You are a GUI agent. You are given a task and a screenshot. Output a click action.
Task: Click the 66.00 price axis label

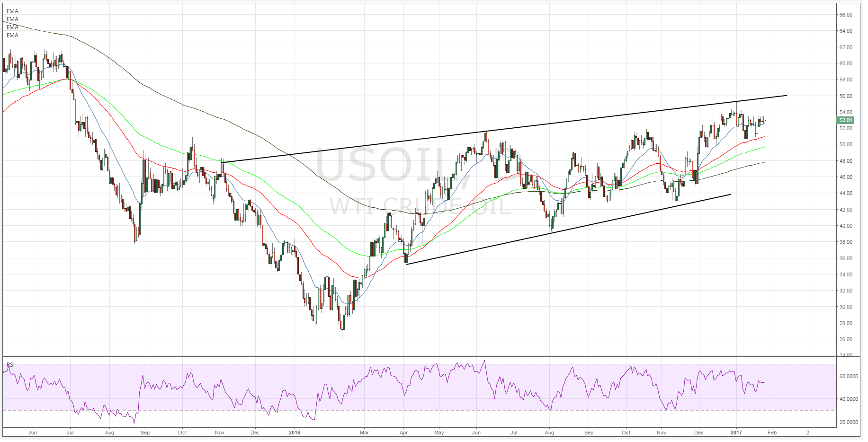[846, 15]
